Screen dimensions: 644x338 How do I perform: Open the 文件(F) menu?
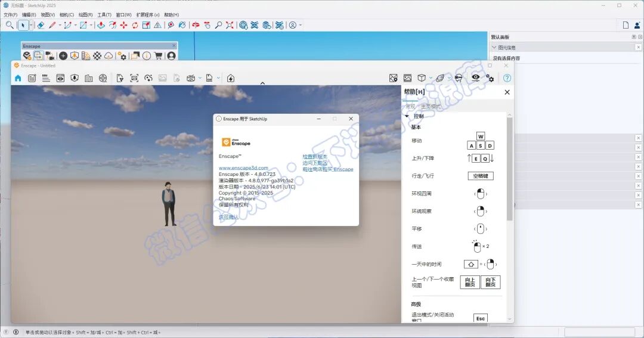[x=10, y=15]
